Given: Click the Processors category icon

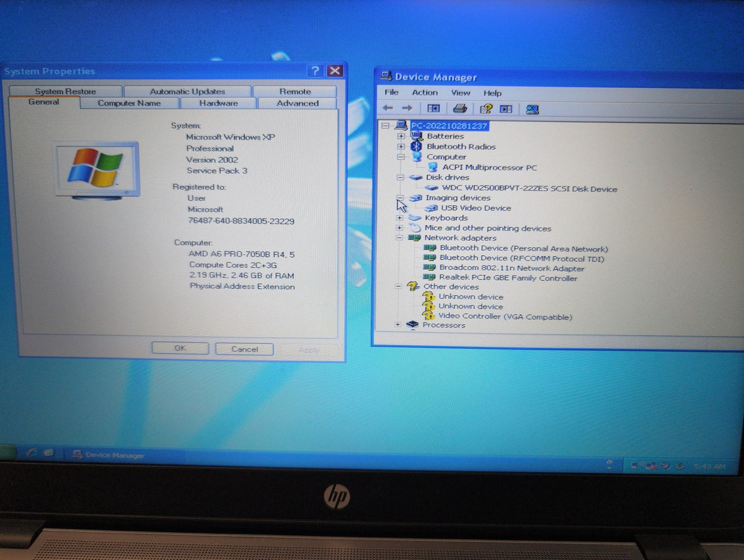Looking at the screenshot, I should 412,325.
